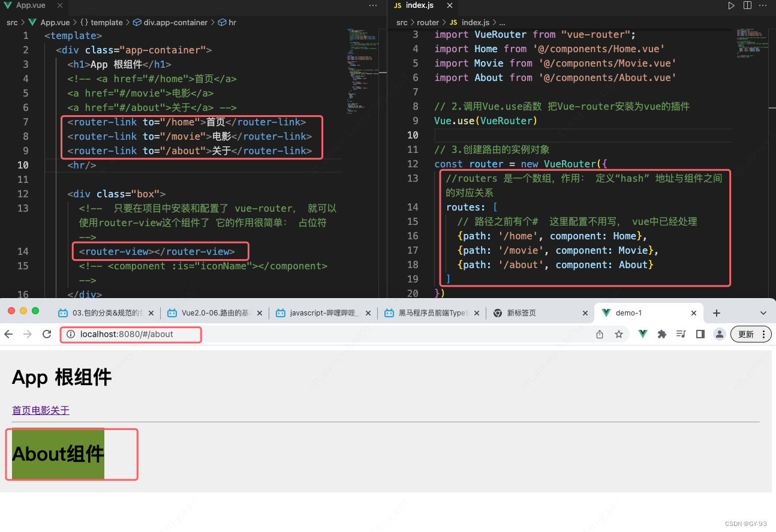Place cursor on Vue.use(VueRouter) line
Image resolution: width=776 pixels, height=532 pixels.
[x=486, y=121]
